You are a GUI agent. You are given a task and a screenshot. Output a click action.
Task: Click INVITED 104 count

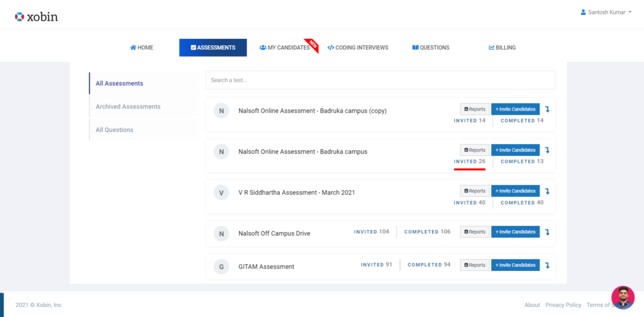click(372, 232)
